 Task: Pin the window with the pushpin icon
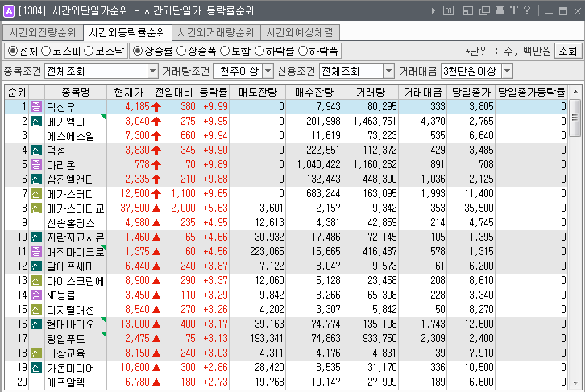point(500,10)
